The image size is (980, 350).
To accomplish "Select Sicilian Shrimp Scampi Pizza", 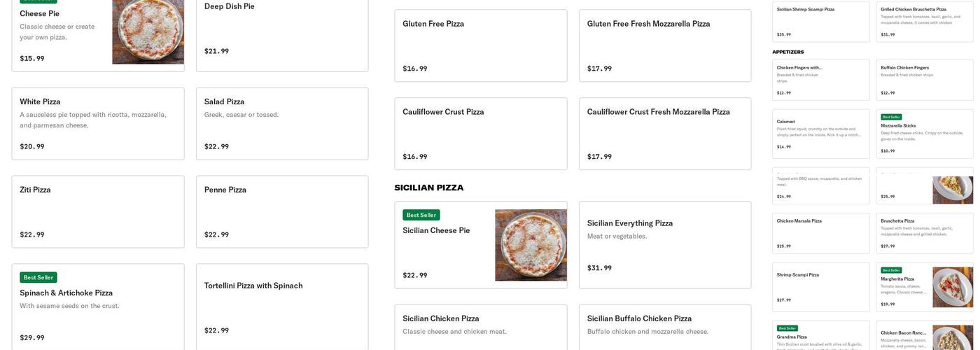I will click(x=820, y=21).
